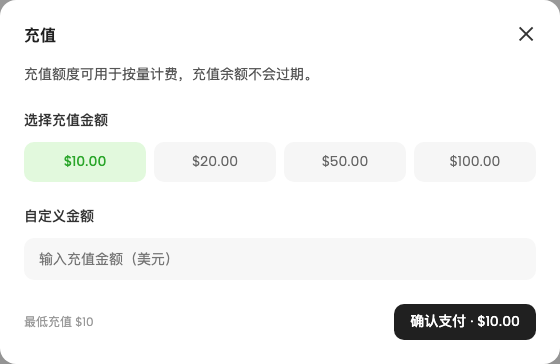Click the 充值 dialog title
This screenshot has height=364, width=560.
point(40,35)
